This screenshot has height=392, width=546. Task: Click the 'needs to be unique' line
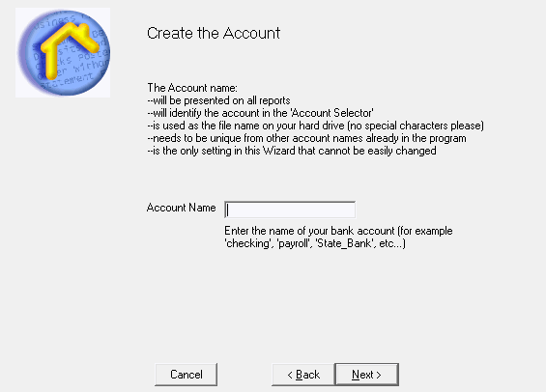(306, 138)
